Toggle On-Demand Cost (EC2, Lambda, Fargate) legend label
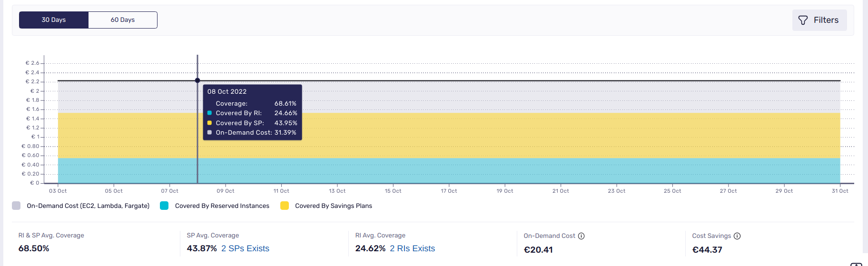This screenshot has width=868, height=266. pos(88,206)
